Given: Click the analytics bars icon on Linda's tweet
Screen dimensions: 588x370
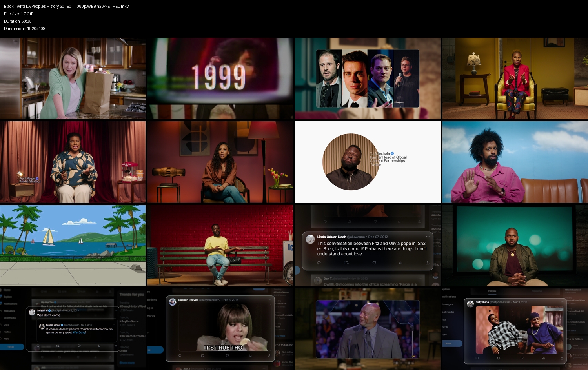Looking at the screenshot, I should coord(400,263).
